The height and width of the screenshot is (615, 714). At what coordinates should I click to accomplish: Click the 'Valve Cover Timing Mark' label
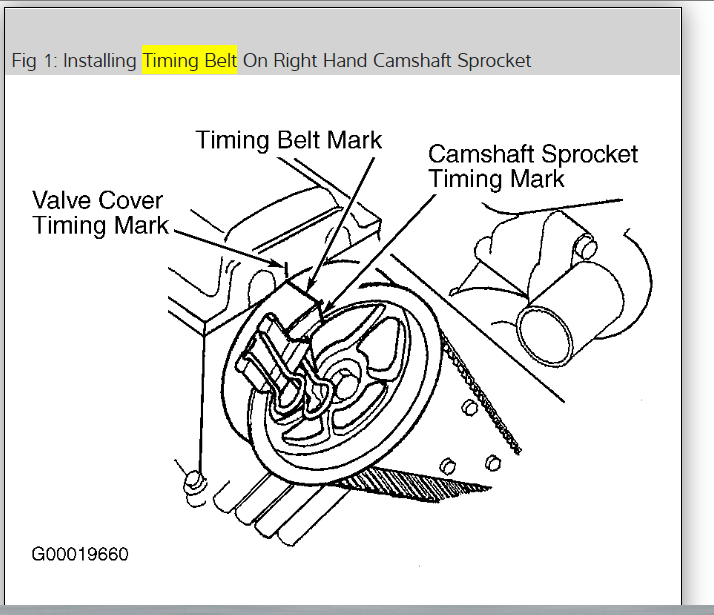pos(100,213)
